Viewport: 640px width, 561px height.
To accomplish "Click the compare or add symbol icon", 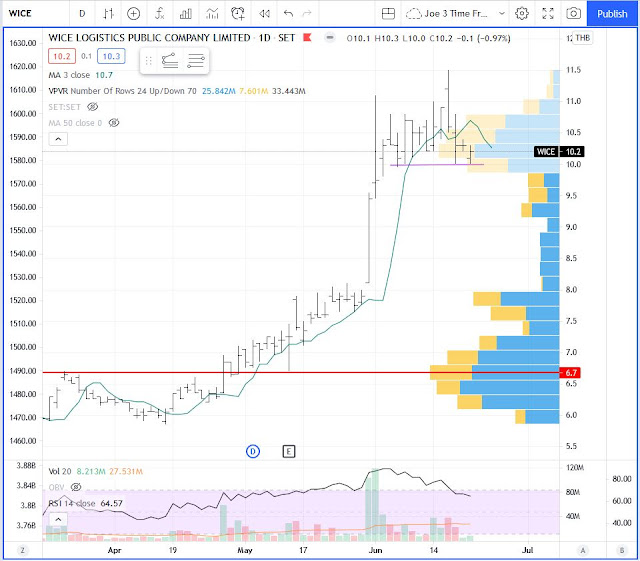I will [133, 14].
